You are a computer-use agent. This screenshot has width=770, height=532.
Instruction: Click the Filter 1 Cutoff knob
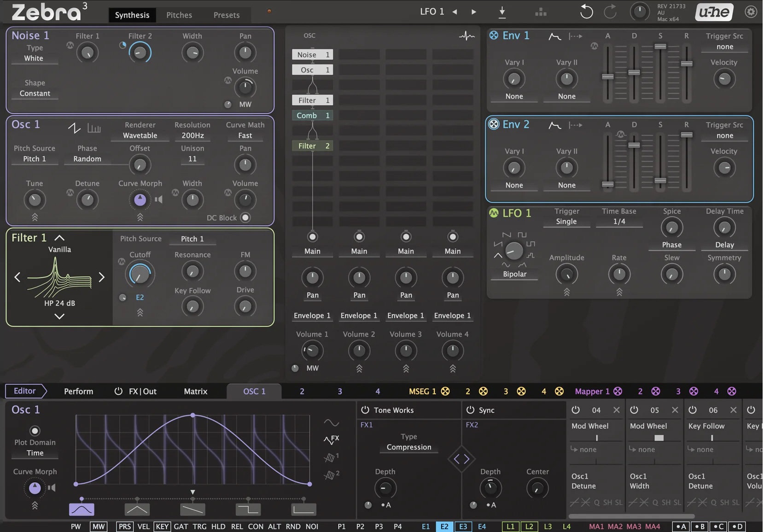(140, 275)
